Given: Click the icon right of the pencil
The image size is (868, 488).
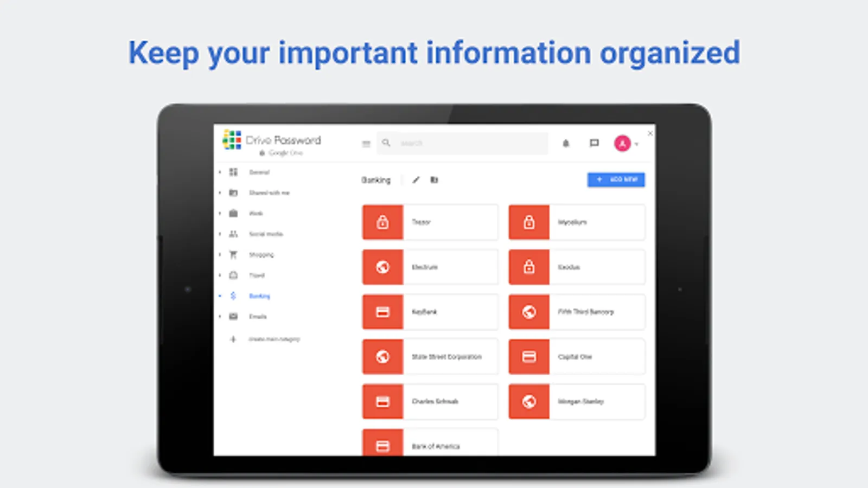Looking at the screenshot, I should 434,180.
